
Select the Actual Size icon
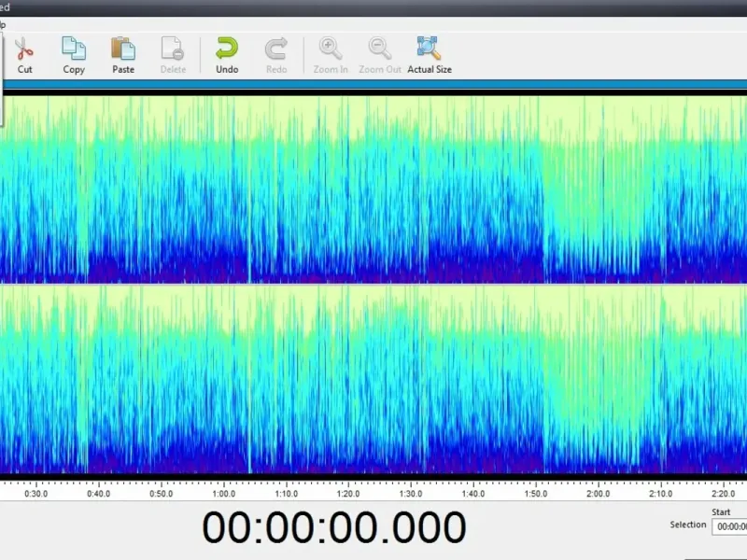[430, 49]
